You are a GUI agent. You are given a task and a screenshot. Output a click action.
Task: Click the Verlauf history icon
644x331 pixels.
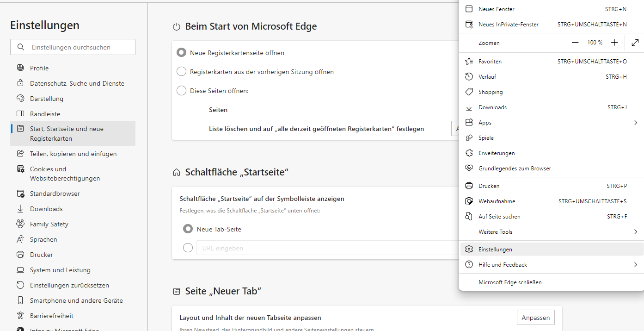(x=469, y=76)
